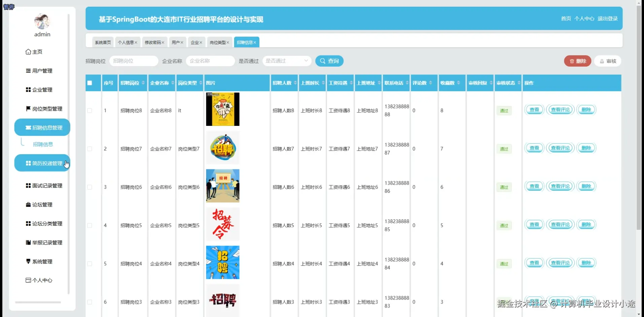Sort by 联系电话 column arrows

pyautogui.click(x=407, y=83)
